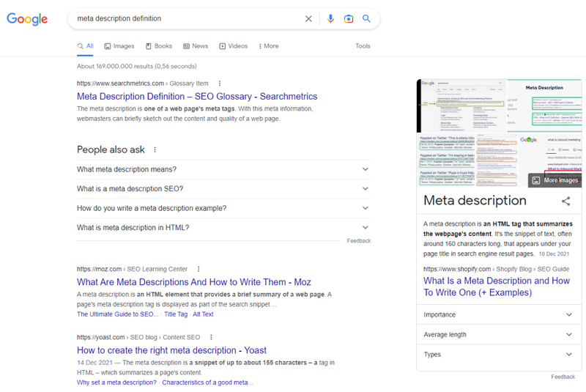Open three-dot menu for moz.com result
Viewport: 586px width, 392px height.
coord(199,269)
